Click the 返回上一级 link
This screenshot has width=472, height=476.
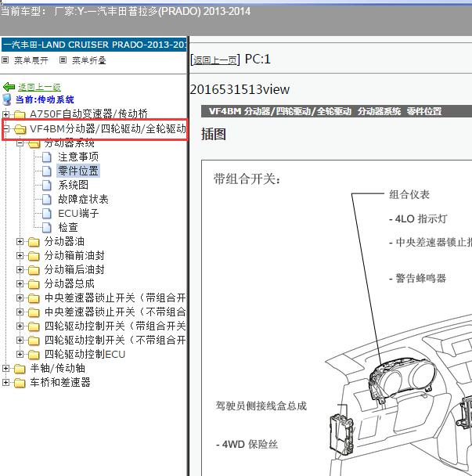pyautogui.click(x=39, y=87)
